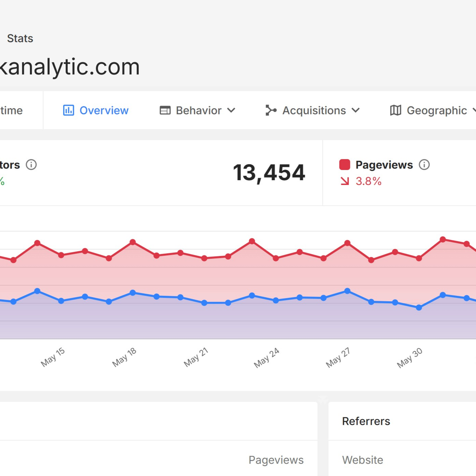Click the Stats breadcrumb link
This screenshot has width=476, height=476.
tap(20, 38)
